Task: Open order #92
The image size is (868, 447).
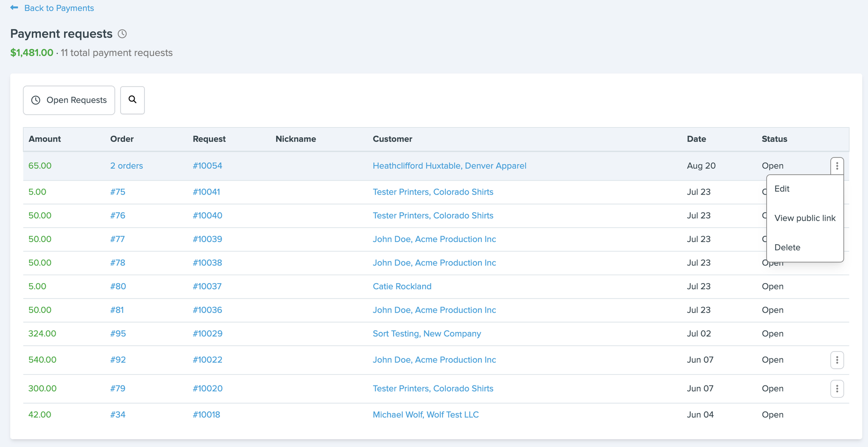Action: click(118, 360)
